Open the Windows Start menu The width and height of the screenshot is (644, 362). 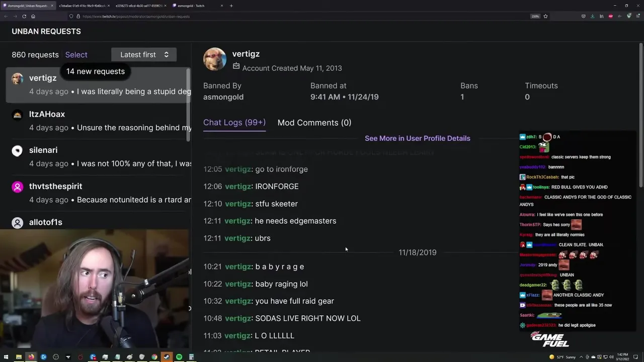pyautogui.click(x=6, y=357)
